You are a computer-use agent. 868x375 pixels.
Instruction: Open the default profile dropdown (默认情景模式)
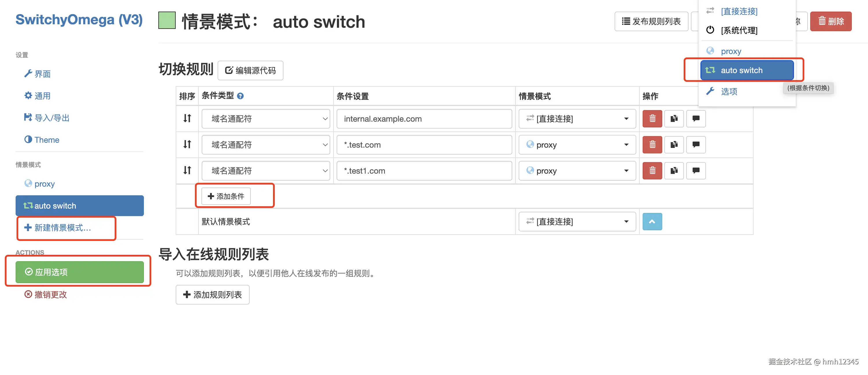pyautogui.click(x=577, y=221)
